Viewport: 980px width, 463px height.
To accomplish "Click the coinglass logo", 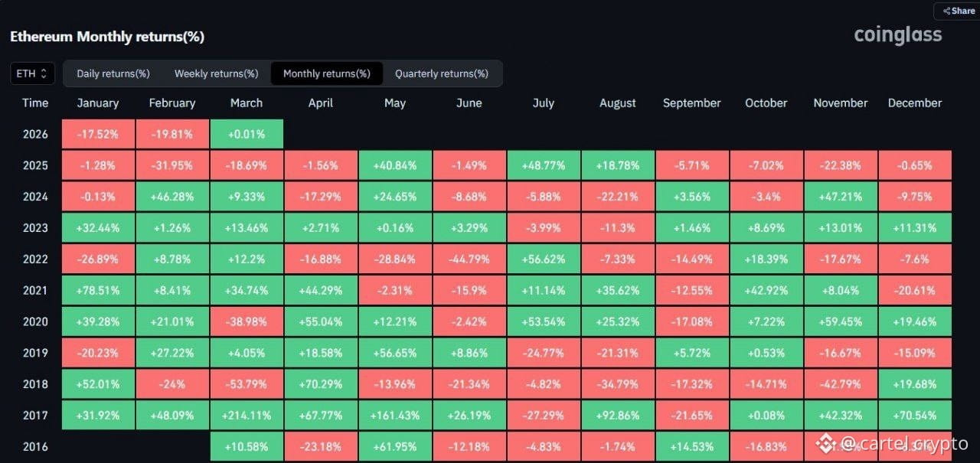I will (x=898, y=34).
